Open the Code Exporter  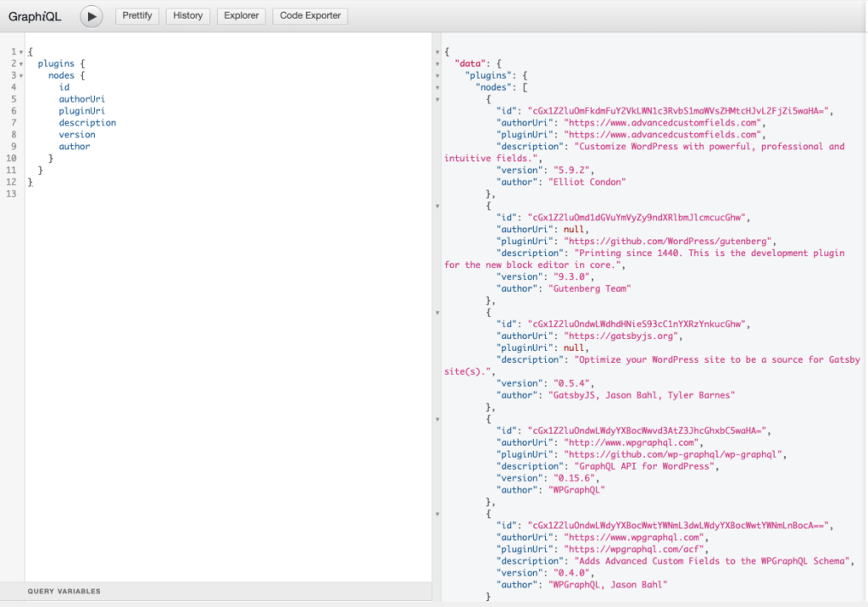[x=310, y=16]
